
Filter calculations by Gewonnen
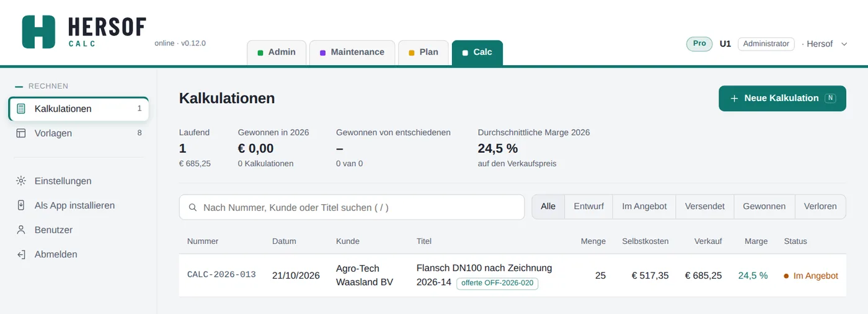pos(764,207)
